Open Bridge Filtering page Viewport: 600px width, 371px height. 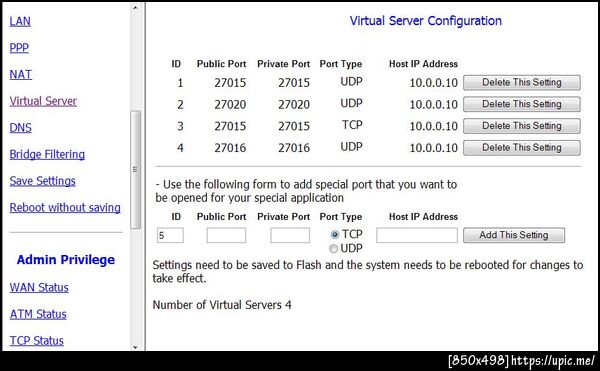47,154
